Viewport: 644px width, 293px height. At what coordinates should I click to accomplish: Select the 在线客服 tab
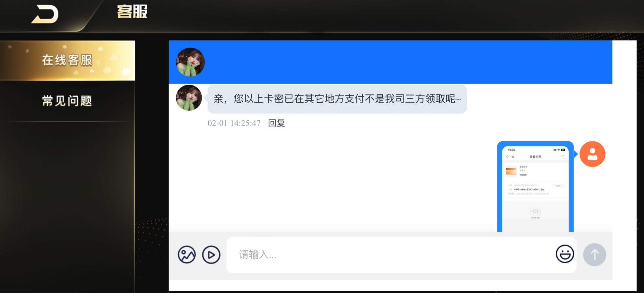click(x=67, y=61)
